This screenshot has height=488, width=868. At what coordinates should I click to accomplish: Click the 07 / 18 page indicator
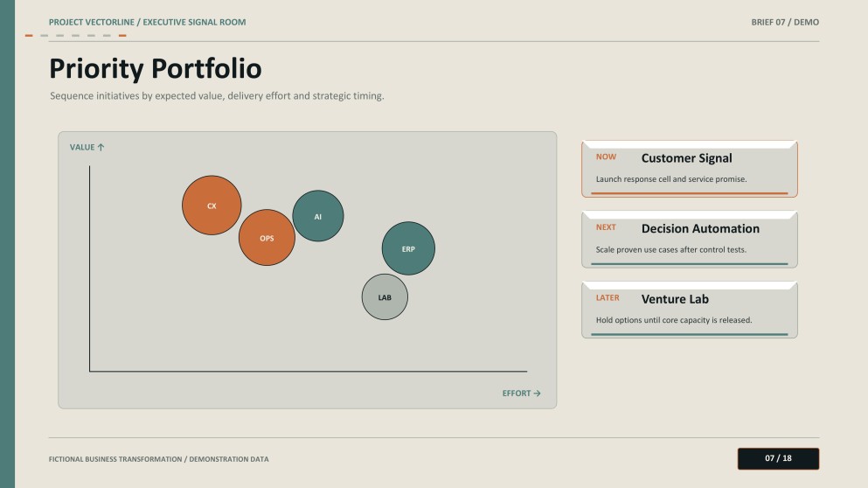(x=778, y=458)
